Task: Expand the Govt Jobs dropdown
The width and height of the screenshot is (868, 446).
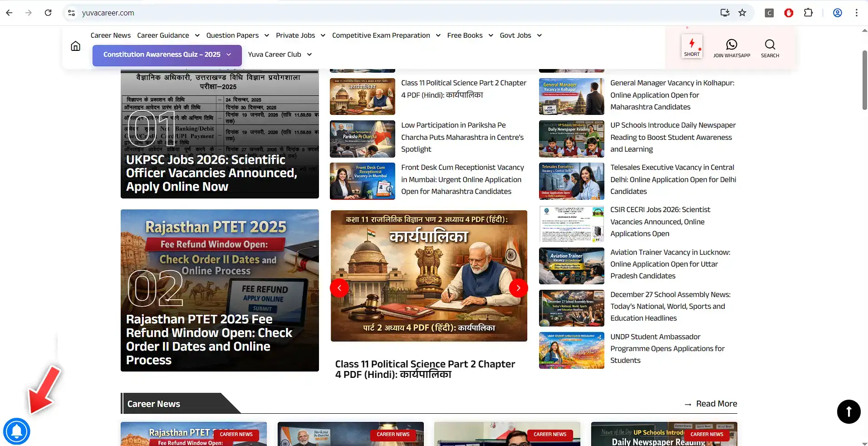Action: pyautogui.click(x=520, y=35)
